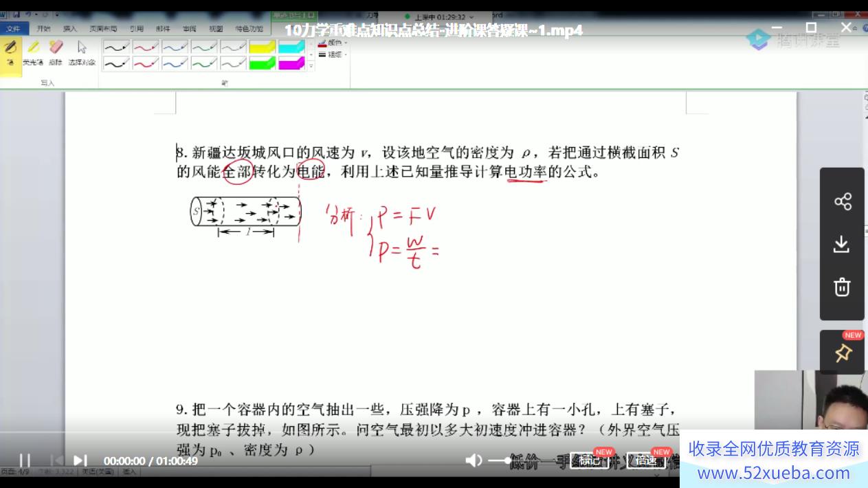Pick the blue pen style, top row
Image resolution: width=868 pixels, height=488 pixels.
pos(175,47)
